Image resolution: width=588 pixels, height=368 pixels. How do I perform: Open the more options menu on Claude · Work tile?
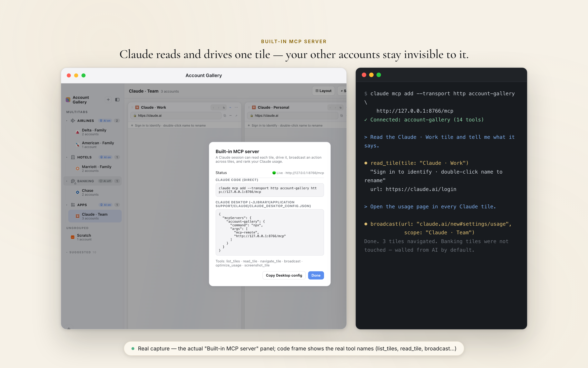[236, 107]
